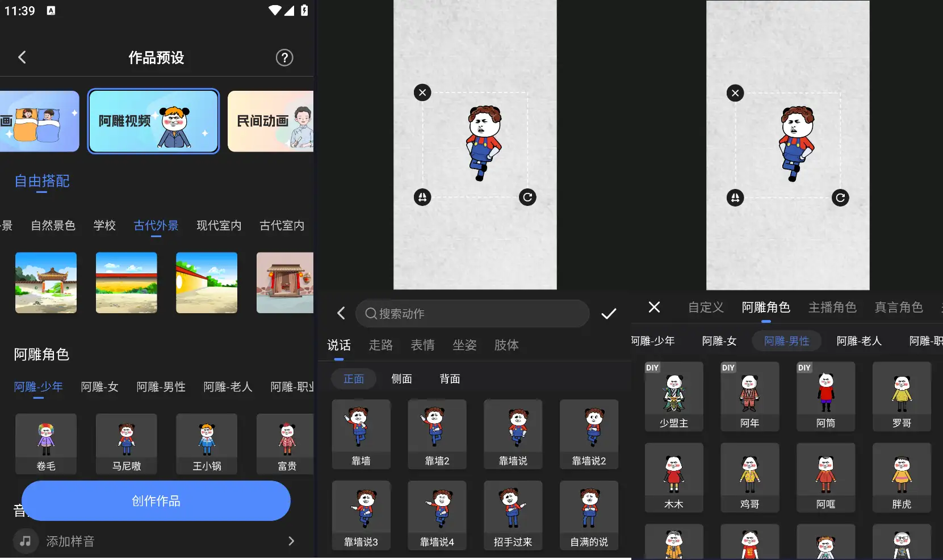Remove the character sticker via its X handle
943x560 pixels.
tap(422, 92)
